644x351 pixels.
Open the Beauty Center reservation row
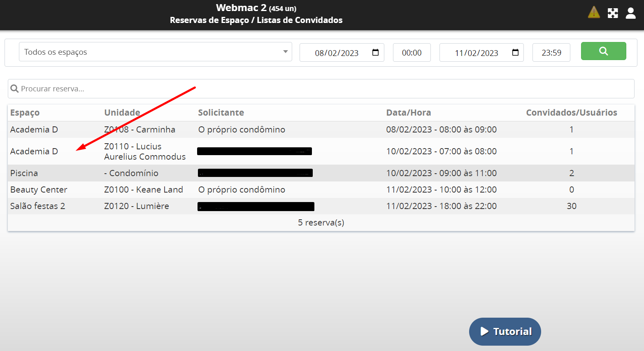click(x=39, y=190)
